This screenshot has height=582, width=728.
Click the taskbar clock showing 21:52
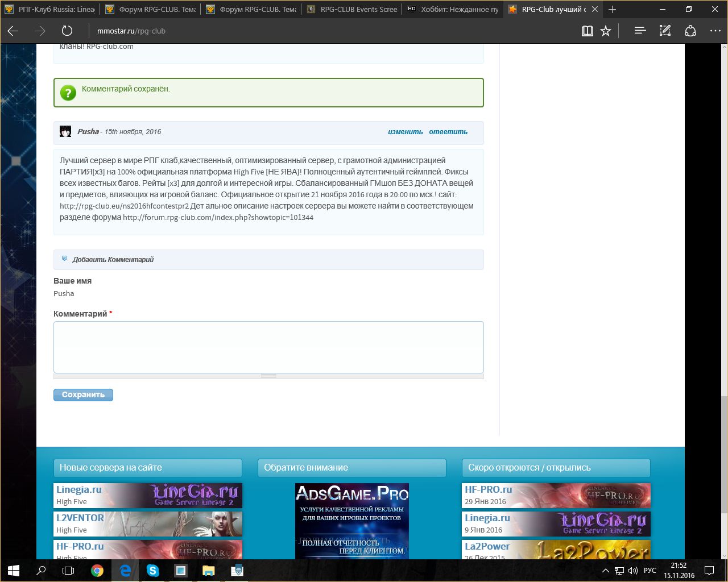679,571
